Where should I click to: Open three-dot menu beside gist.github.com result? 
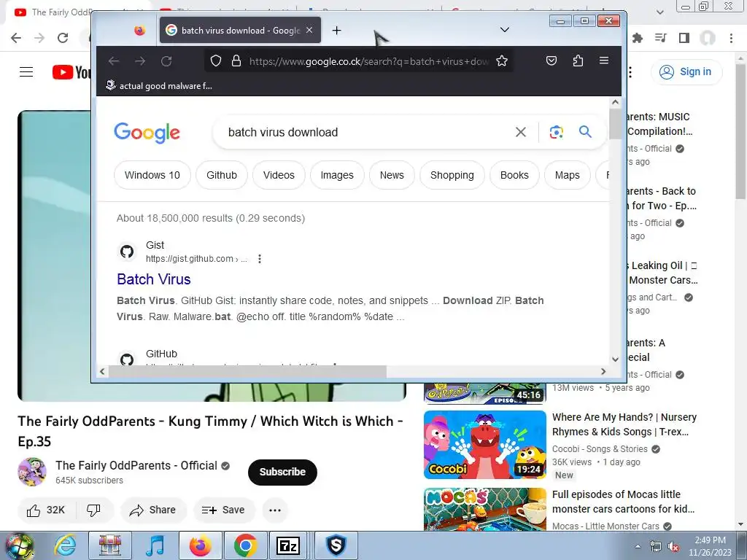tap(259, 259)
